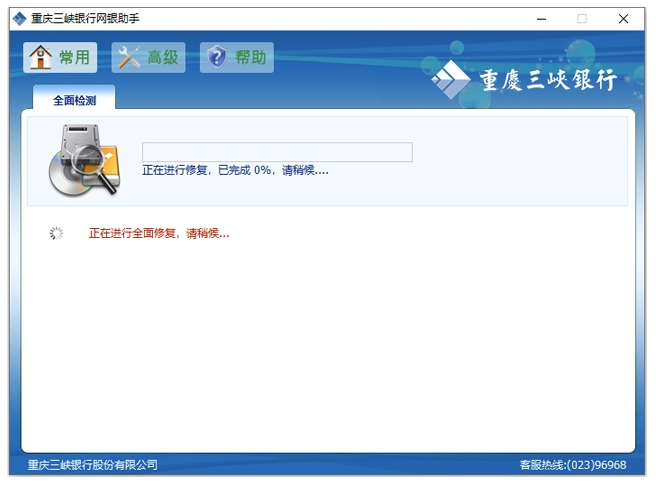Click window title 重庆三峡银行网银助手

[x=85, y=19]
